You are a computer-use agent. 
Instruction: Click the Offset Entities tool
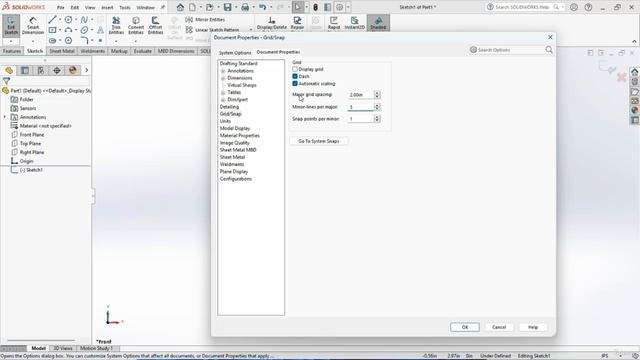[x=155, y=26]
